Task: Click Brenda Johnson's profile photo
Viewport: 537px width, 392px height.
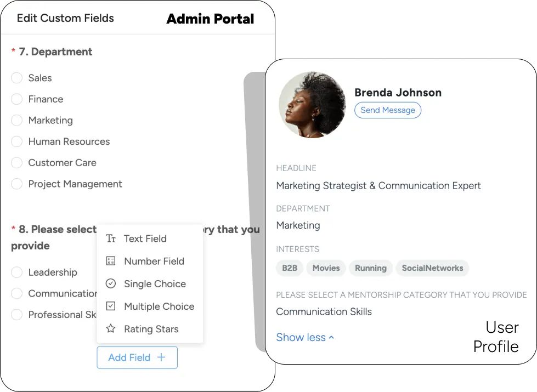Action: pyautogui.click(x=312, y=105)
